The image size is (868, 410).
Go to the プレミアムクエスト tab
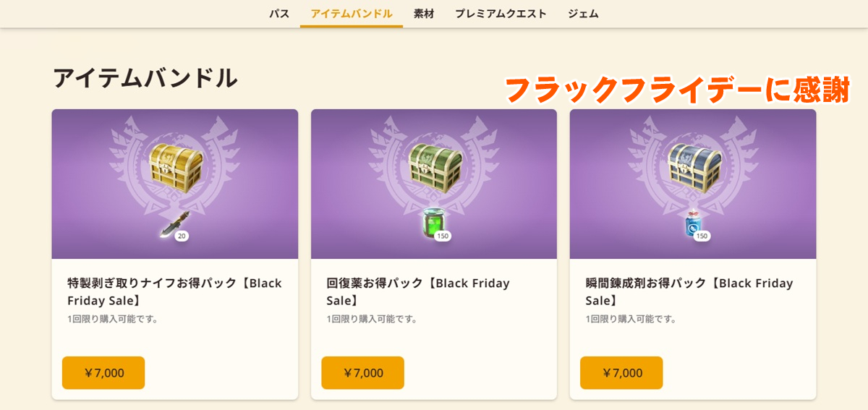(501, 14)
